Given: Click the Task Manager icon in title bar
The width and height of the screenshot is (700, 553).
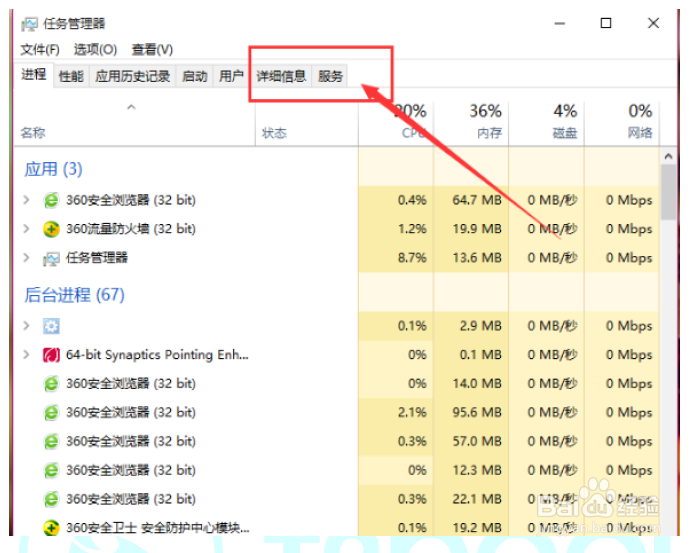Looking at the screenshot, I should coord(29,24).
